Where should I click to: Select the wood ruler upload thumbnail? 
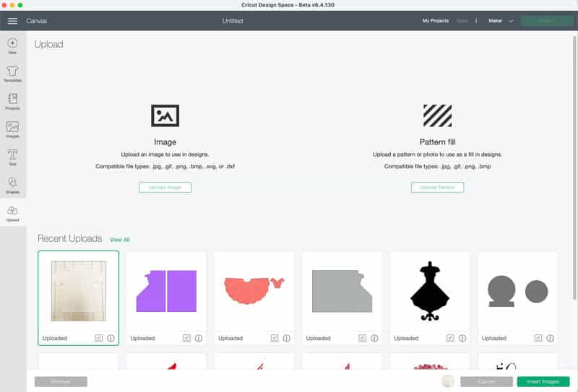pyautogui.click(x=79, y=291)
